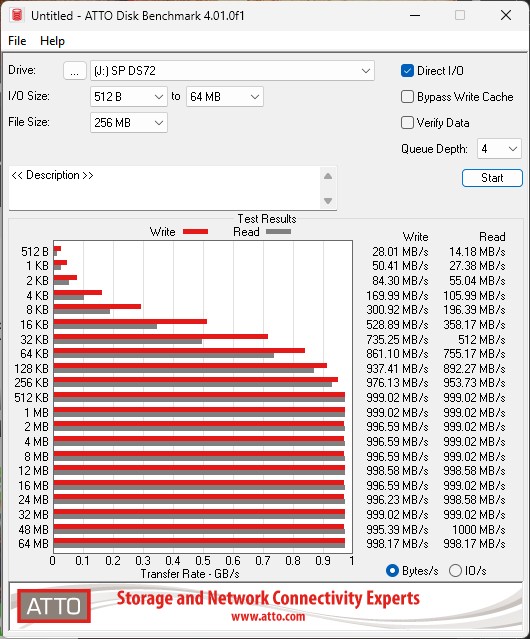The height and width of the screenshot is (639, 530).
Task: Click the ATTO Disk Benchmark title bar icon
Action: (16, 15)
